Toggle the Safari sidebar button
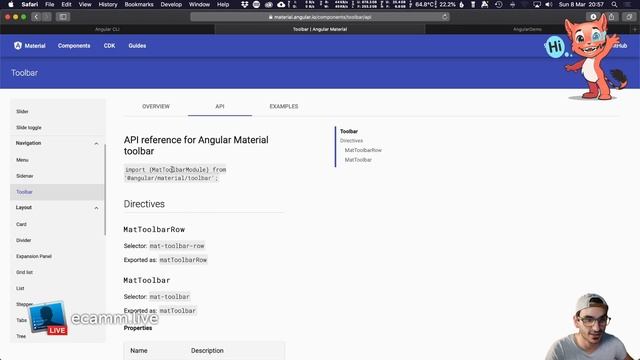The height and width of the screenshot is (360, 640). click(x=63, y=17)
